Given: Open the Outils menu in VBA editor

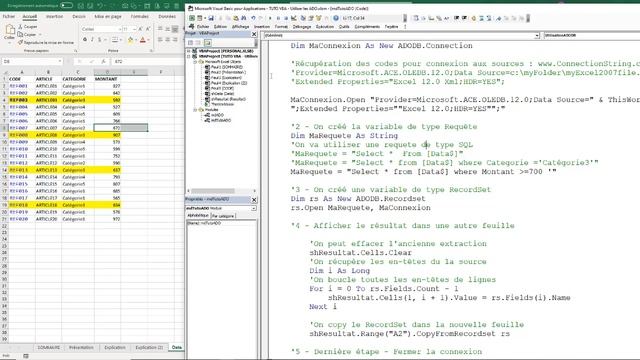Looking at the screenshot, I should (344, 27).
